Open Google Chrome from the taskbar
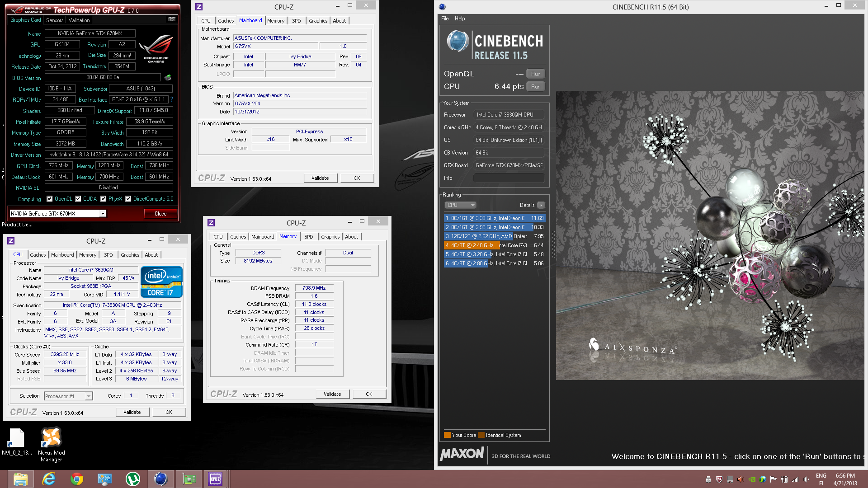The height and width of the screenshot is (488, 868). tap(77, 479)
